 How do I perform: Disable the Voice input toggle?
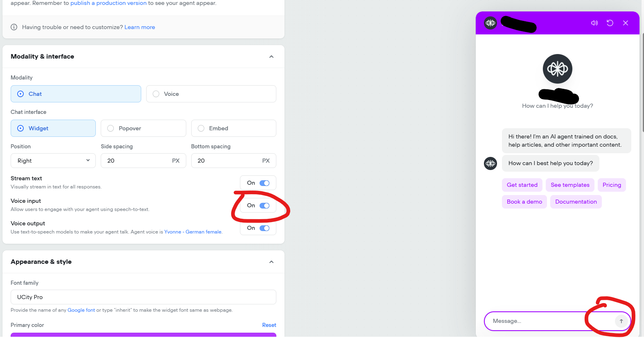pyautogui.click(x=264, y=206)
